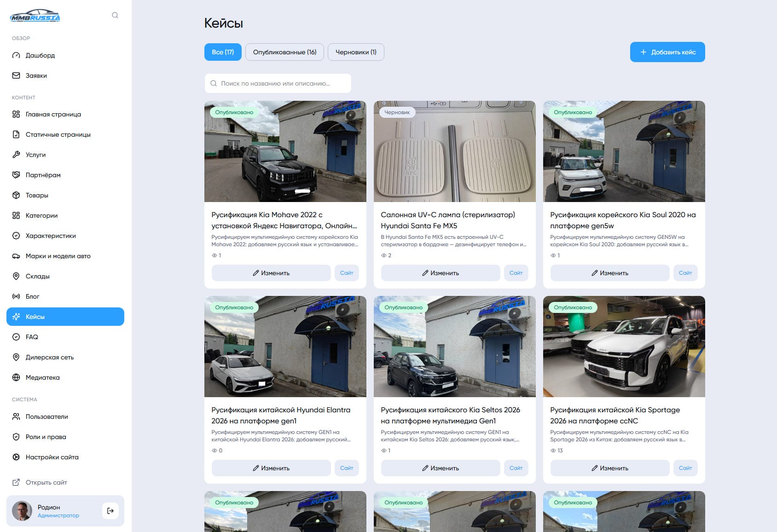This screenshot has width=777, height=532.
Task: Open Сайт link for Kia Seltos case
Action: click(516, 468)
